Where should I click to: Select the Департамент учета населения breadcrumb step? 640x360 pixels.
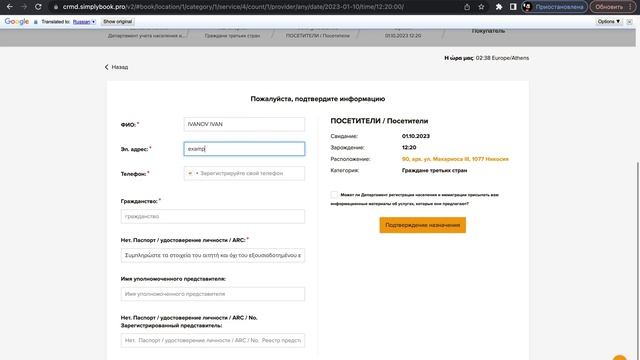click(146, 36)
